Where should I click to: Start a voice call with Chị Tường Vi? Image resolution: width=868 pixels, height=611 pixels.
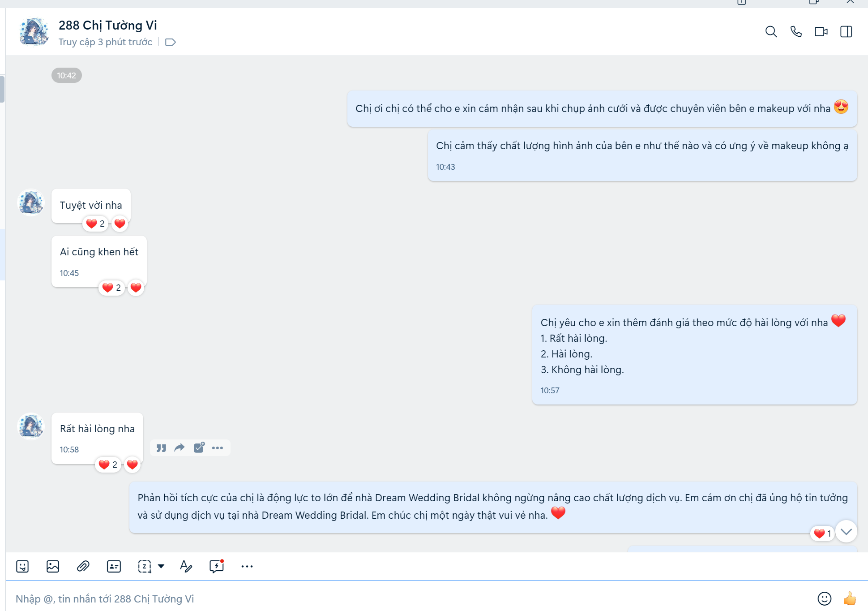tap(796, 32)
